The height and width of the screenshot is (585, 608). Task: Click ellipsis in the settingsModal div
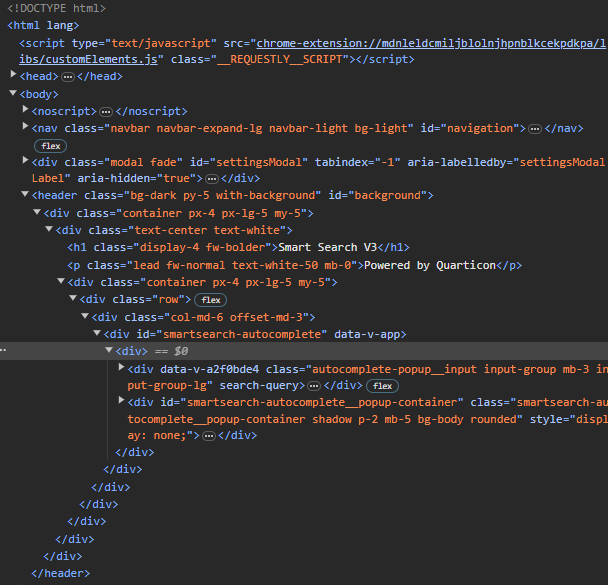coord(212,179)
